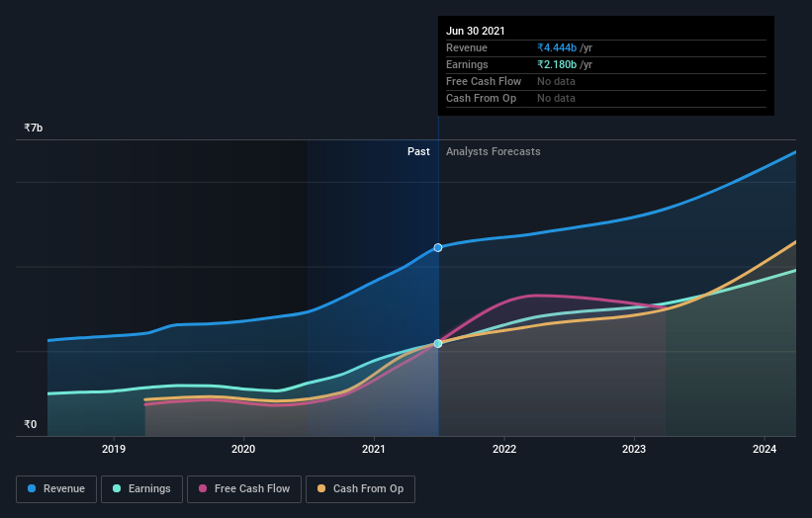Select the Earnings data point at Jun 2021
This screenshot has height=518, width=812.
pyautogui.click(x=438, y=344)
